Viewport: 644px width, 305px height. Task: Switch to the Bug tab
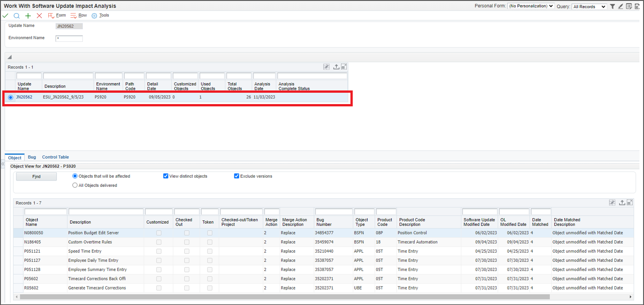coord(32,157)
